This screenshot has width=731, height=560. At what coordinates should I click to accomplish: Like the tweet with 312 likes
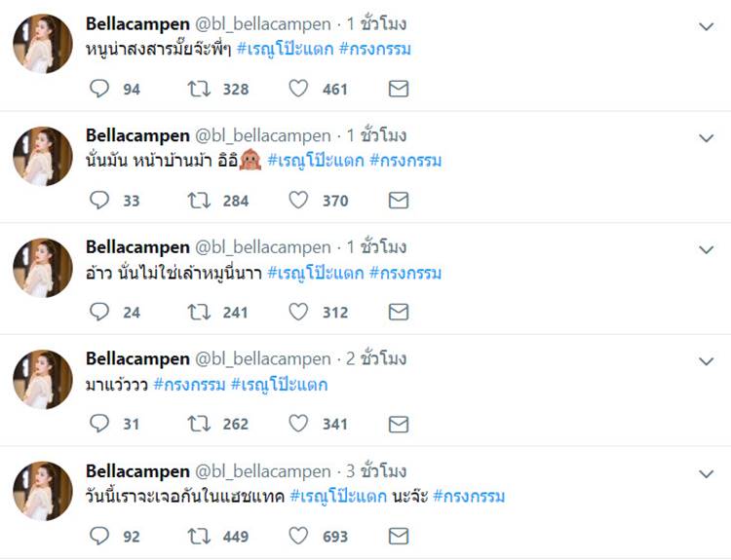299,312
